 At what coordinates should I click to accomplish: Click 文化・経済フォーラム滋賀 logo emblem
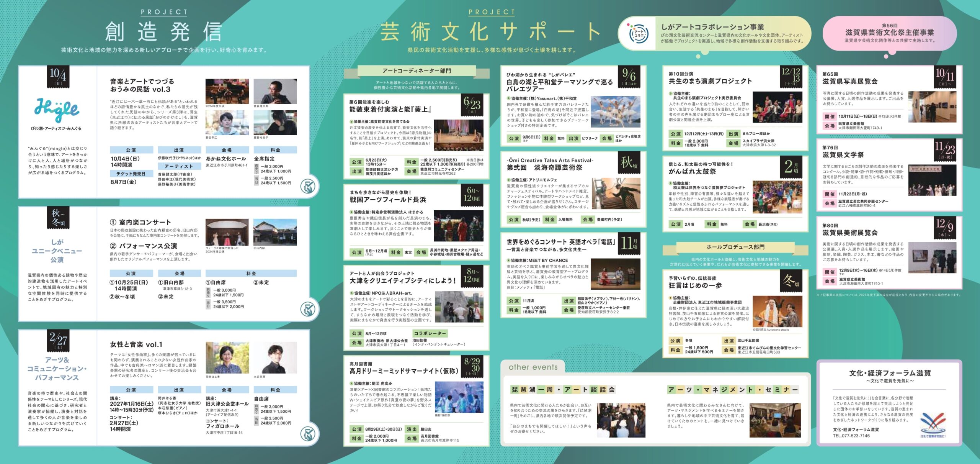[933, 424]
